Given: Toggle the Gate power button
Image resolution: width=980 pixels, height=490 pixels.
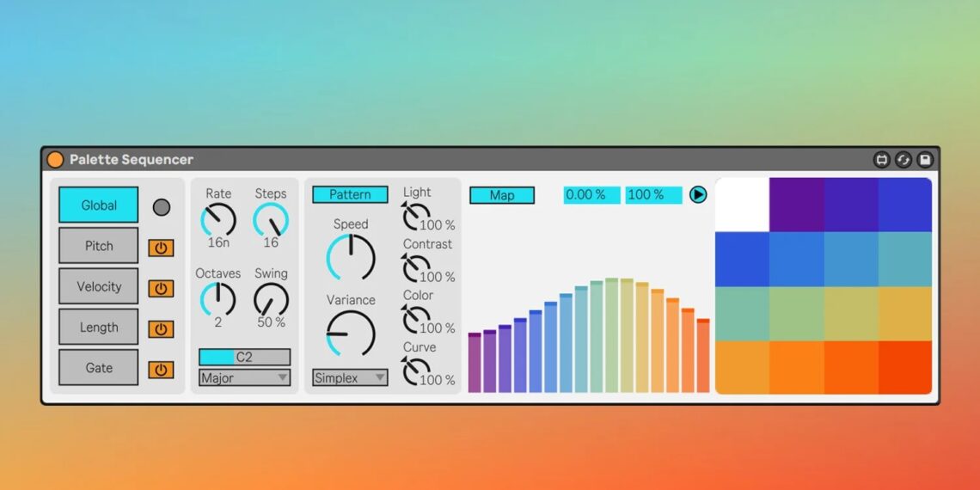Looking at the screenshot, I should (x=161, y=370).
